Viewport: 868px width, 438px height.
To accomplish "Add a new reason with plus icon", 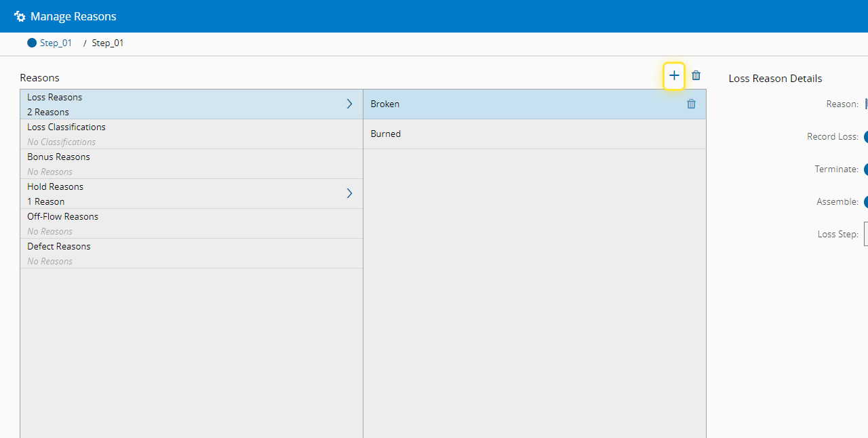I will click(674, 76).
